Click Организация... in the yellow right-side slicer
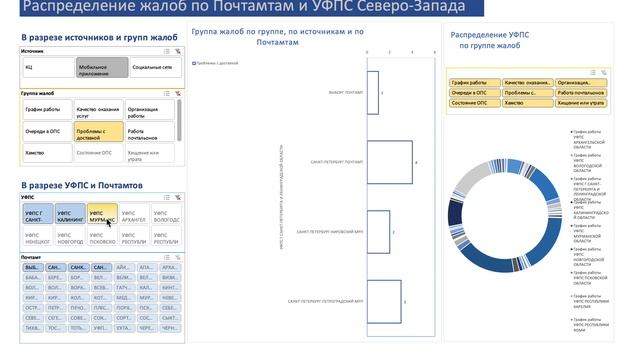Image resolution: width=640 pixels, height=360 pixels. (x=581, y=83)
